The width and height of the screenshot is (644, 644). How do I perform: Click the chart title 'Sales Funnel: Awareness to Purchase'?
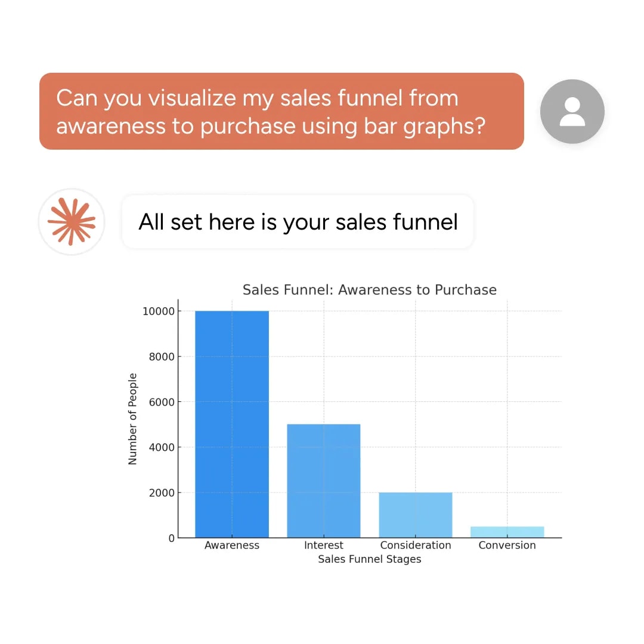[x=370, y=290]
